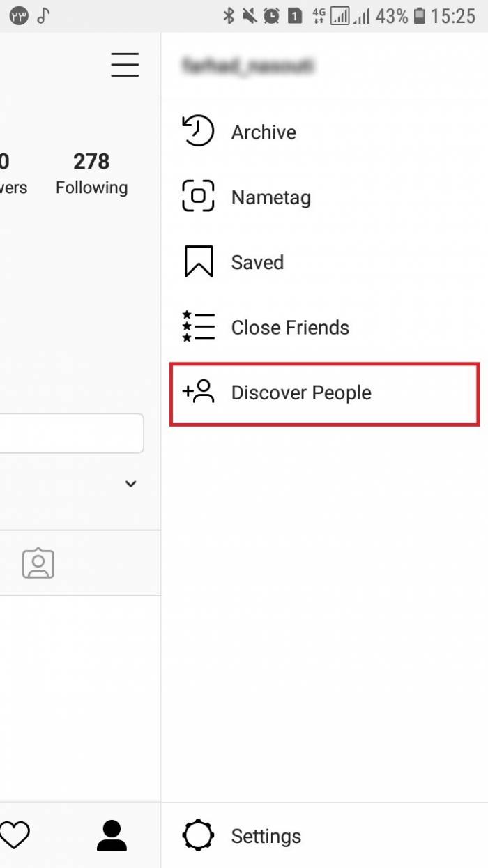Tap the blurred username header

coord(247,66)
